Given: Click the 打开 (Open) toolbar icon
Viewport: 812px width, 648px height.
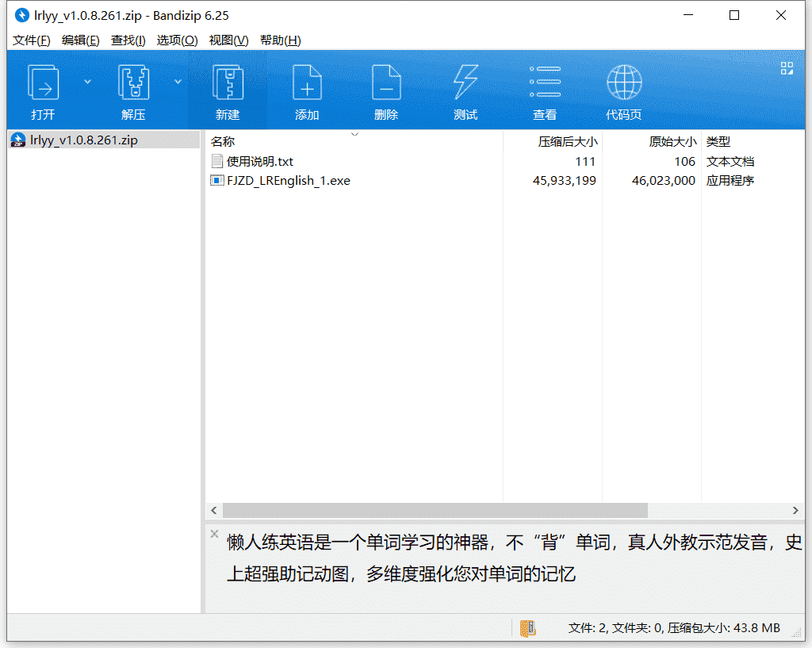Looking at the screenshot, I should coord(43,82).
